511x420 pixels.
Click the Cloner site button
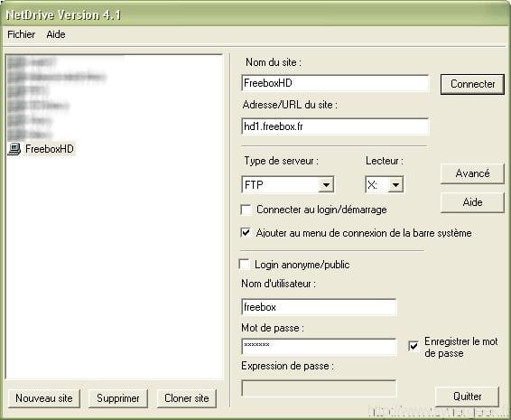[x=186, y=398]
